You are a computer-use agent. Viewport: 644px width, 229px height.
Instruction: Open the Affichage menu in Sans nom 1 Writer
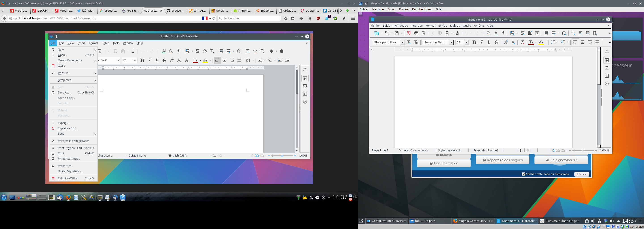point(401,26)
